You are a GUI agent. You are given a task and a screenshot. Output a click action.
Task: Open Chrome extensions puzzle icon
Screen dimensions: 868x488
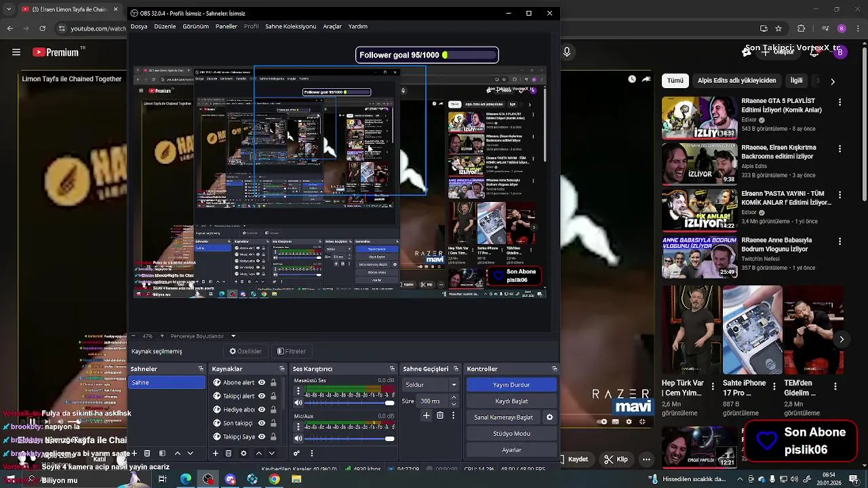click(x=802, y=28)
